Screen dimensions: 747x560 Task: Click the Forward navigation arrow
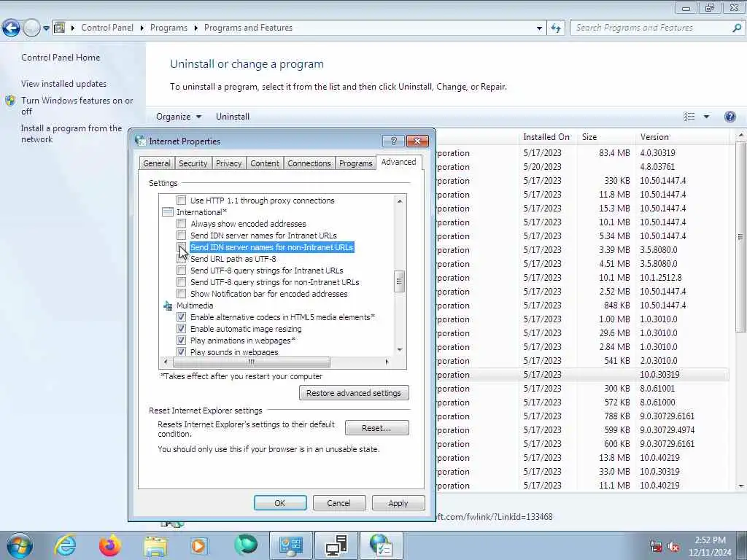tap(31, 28)
